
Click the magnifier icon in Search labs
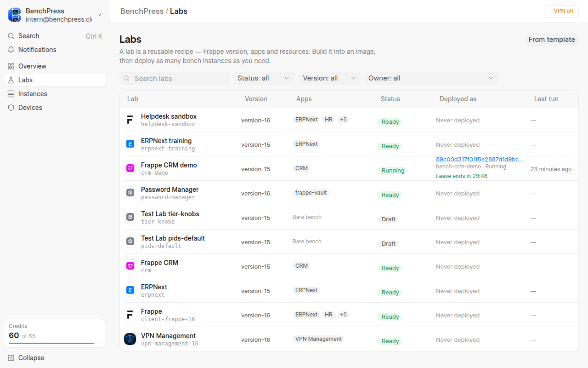(x=127, y=79)
